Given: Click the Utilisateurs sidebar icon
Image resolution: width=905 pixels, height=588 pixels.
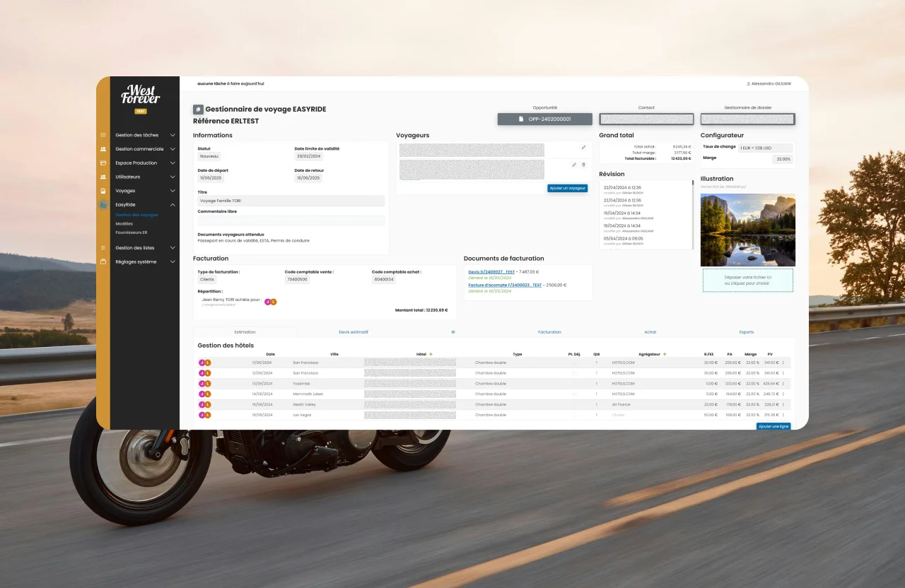Looking at the screenshot, I should coord(103,177).
